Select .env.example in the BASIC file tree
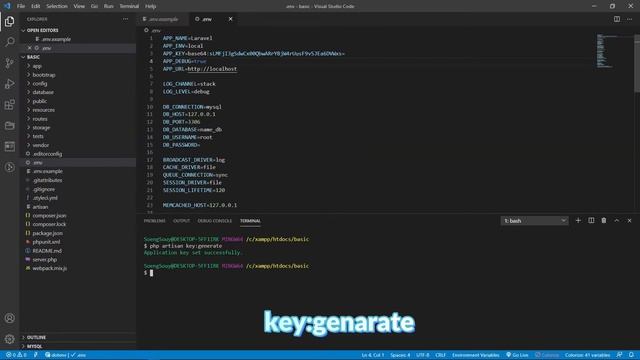This screenshot has width=640, height=360. 48,171
